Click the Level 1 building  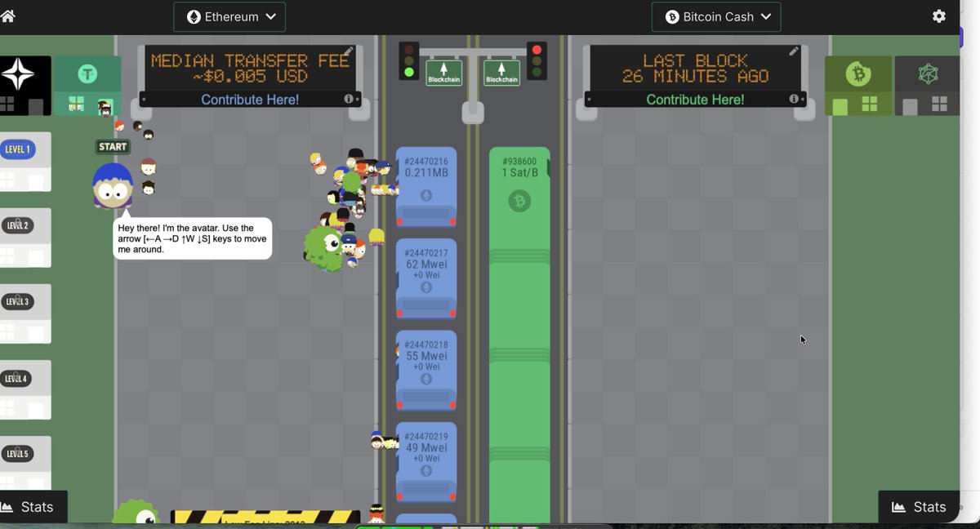pos(24,162)
